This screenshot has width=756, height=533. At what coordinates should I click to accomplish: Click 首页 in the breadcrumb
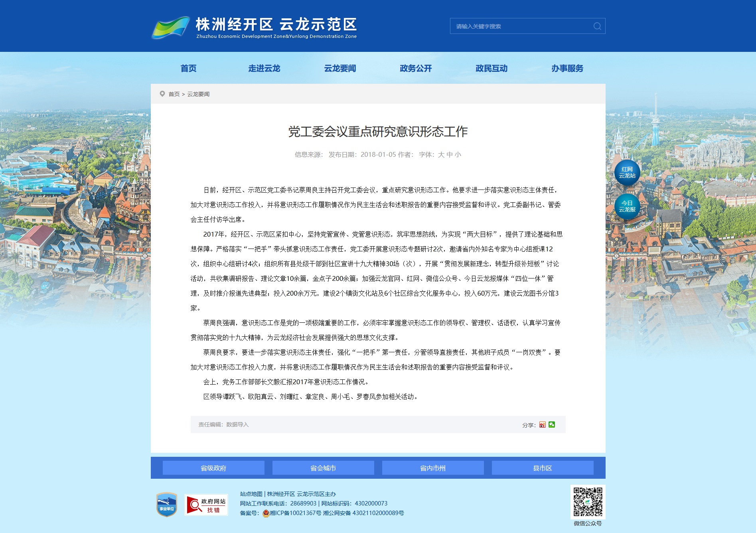click(174, 94)
